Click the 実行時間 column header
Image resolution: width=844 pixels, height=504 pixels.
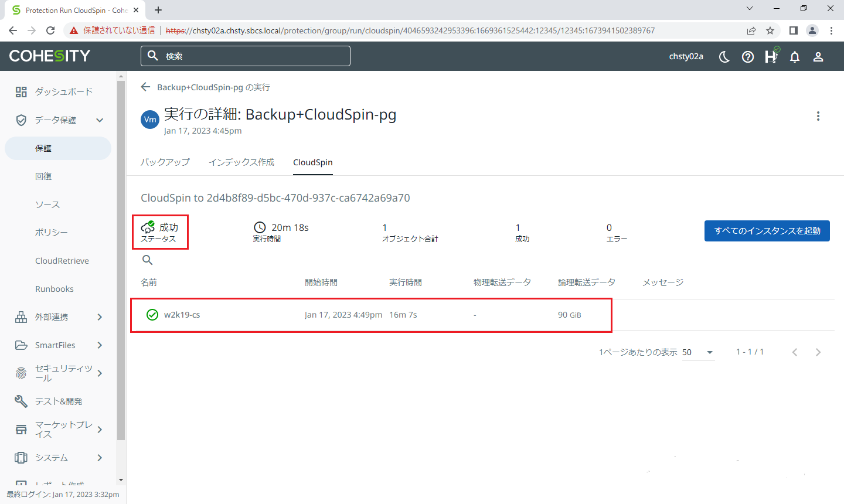(x=406, y=282)
